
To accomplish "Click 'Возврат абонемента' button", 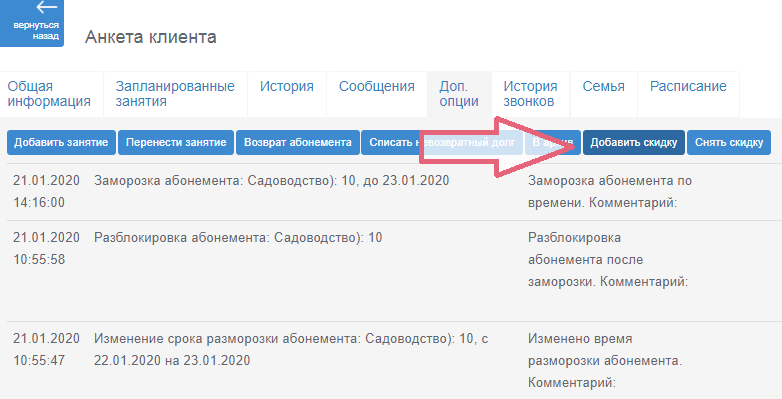I will tap(298, 143).
